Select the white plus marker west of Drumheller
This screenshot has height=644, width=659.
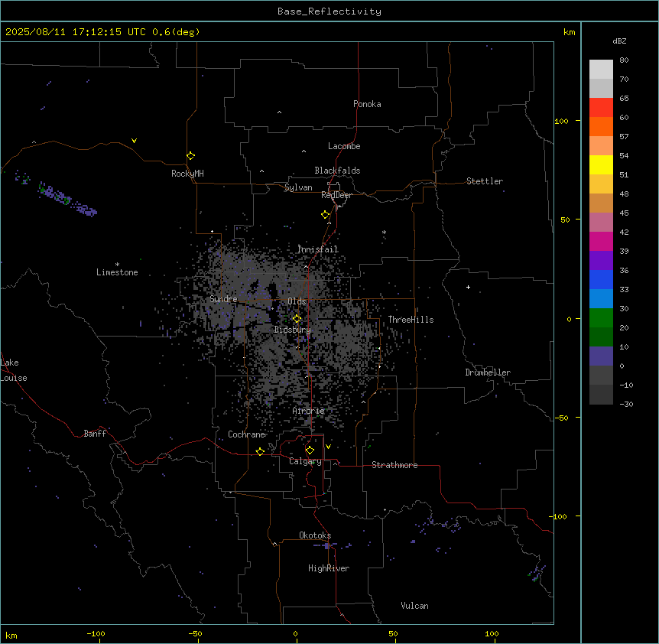468,287
